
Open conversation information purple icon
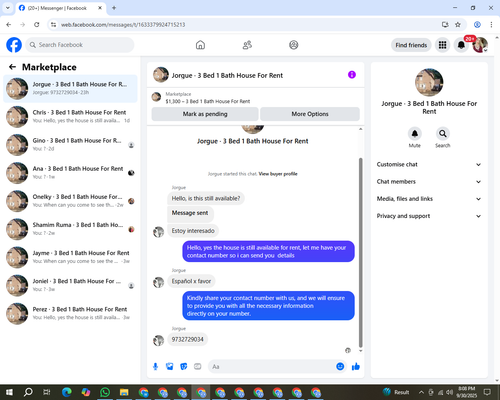pyautogui.click(x=352, y=75)
